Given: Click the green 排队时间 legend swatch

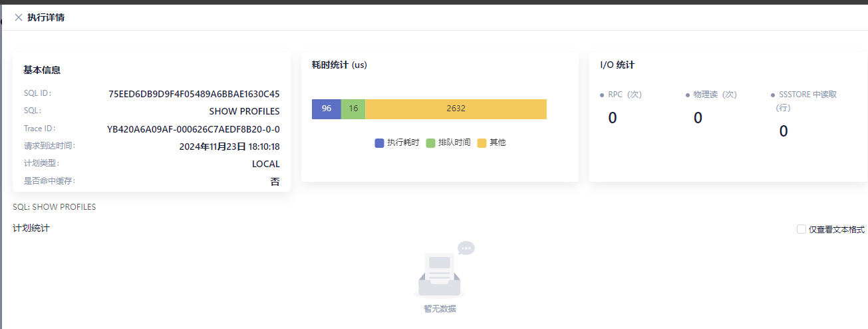Looking at the screenshot, I should pyautogui.click(x=430, y=143).
